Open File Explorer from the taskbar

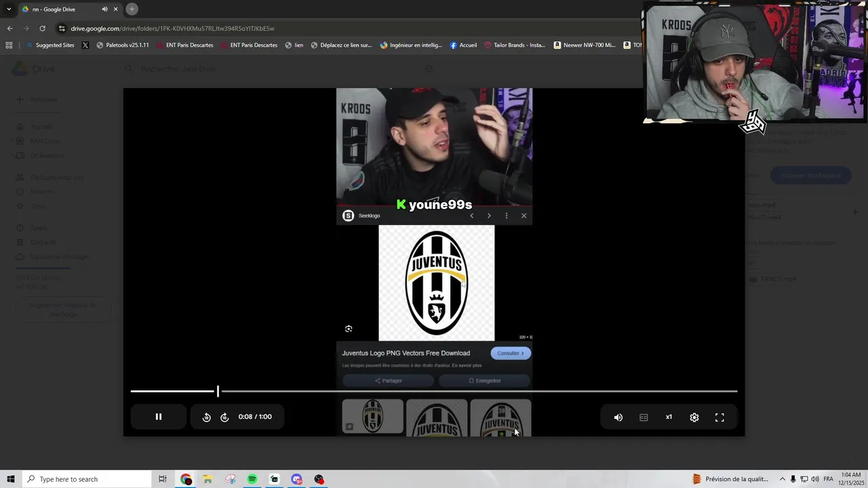click(208, 479)
